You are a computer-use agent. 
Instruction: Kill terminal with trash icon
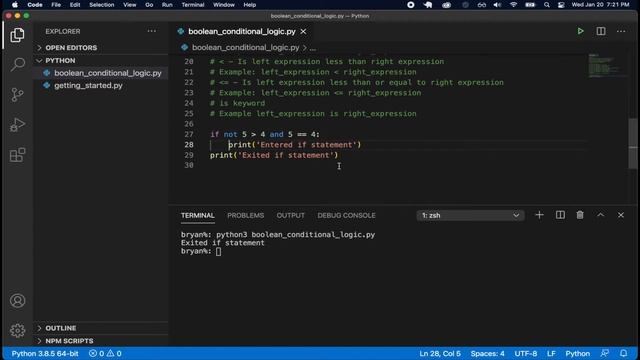(x=580, y=215)
